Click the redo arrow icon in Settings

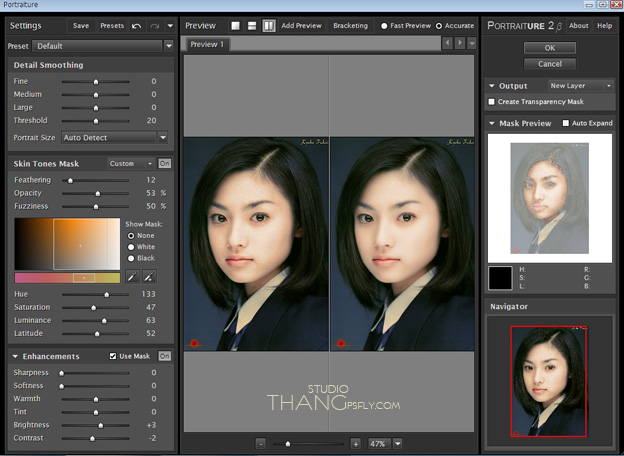pyautogui.click(x=154, y=26)
